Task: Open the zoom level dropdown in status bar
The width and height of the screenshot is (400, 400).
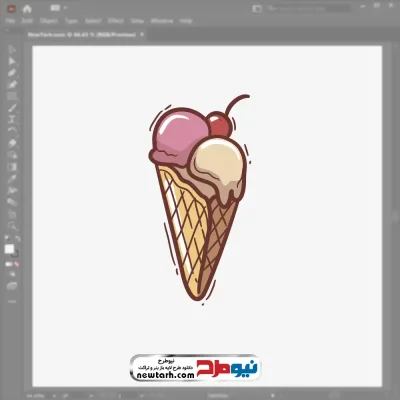Action: click(x=54, y=396)
